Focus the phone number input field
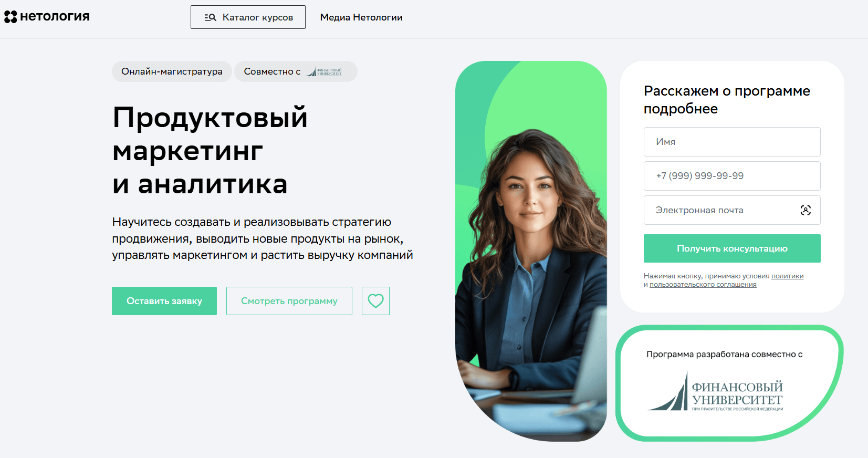The height and width of the screenshot is (458, 868). (x=732, y=176)
